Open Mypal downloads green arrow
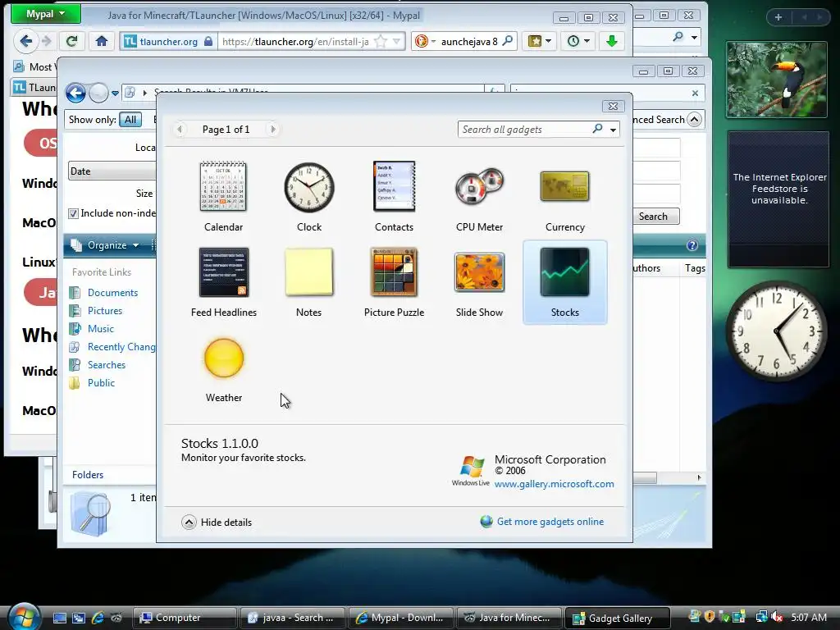This screenshot has width=840, height=630. pyautogui.click(x=611, y=41)
